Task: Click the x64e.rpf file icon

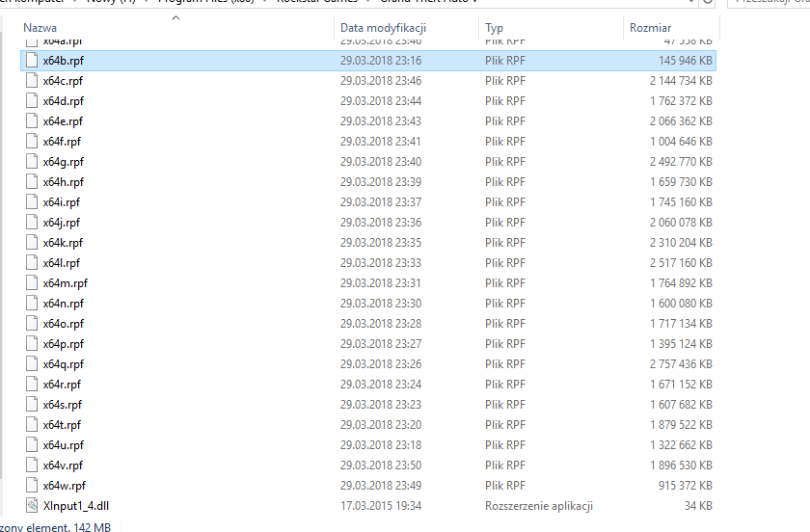Action: pos(32,120)
